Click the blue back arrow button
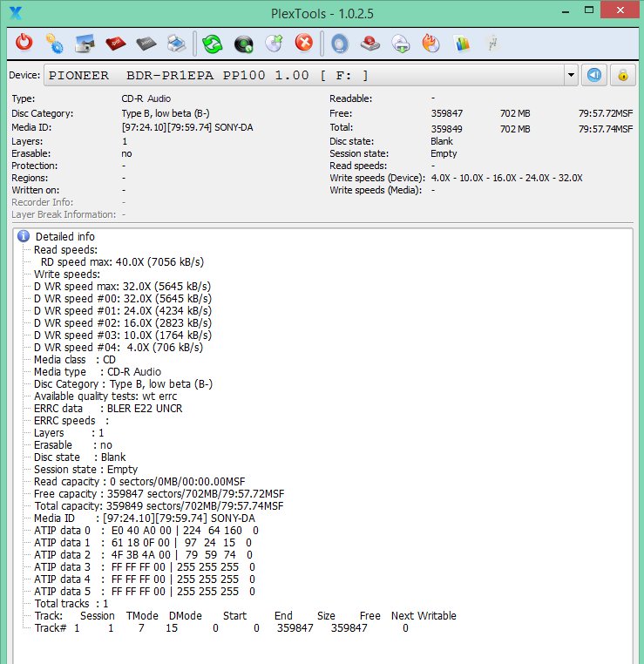 click(594, 75)
